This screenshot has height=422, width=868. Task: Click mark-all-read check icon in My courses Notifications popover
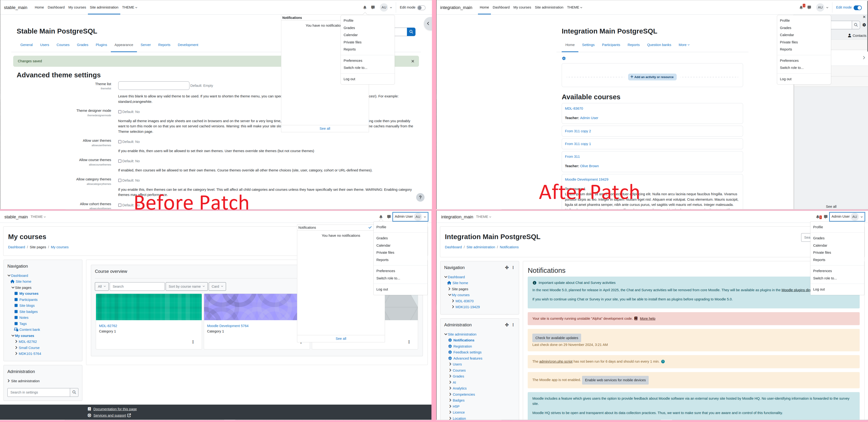(370, 227)
